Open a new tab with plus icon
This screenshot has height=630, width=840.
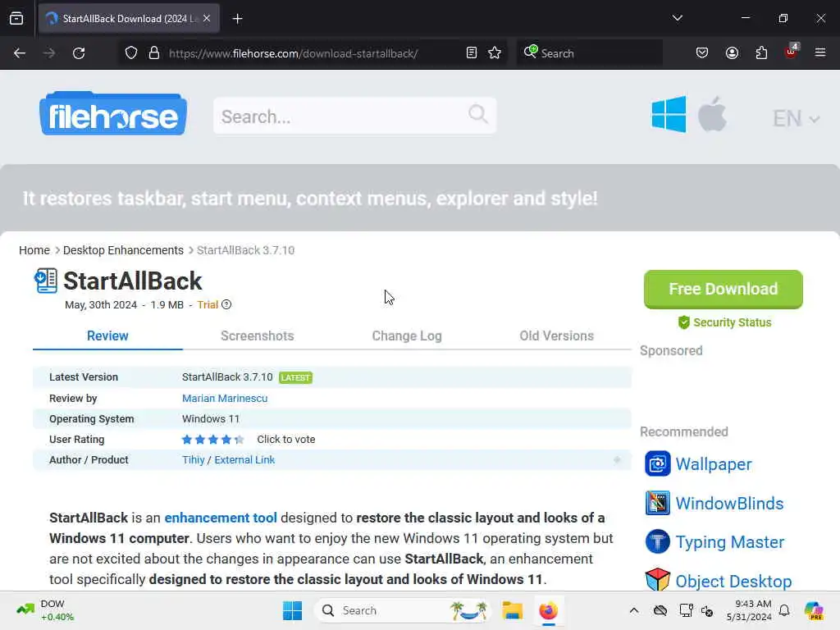[x=237, y=19]
